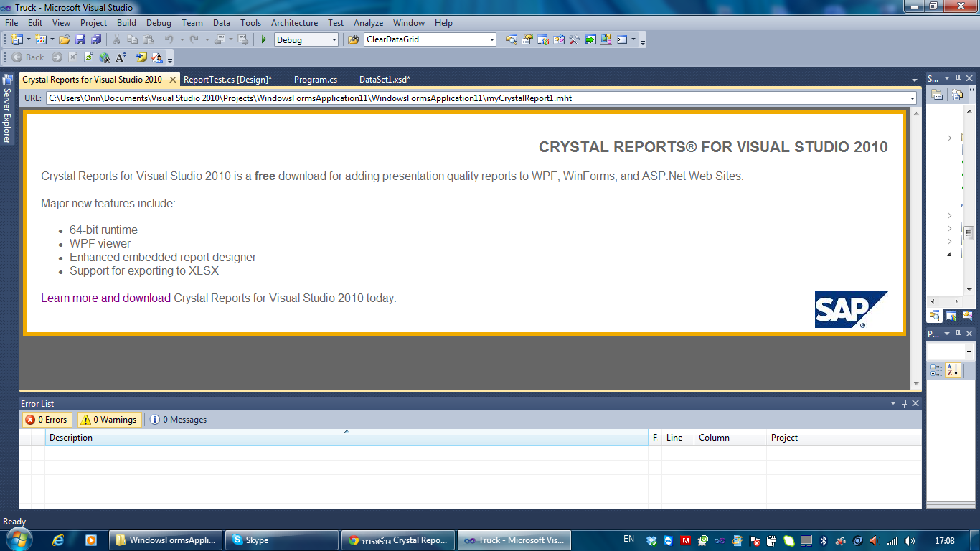This screenshot has height=551, width=980.
Task: Open the Build menu
Action: pyautogui.click(x=126, y=23)
